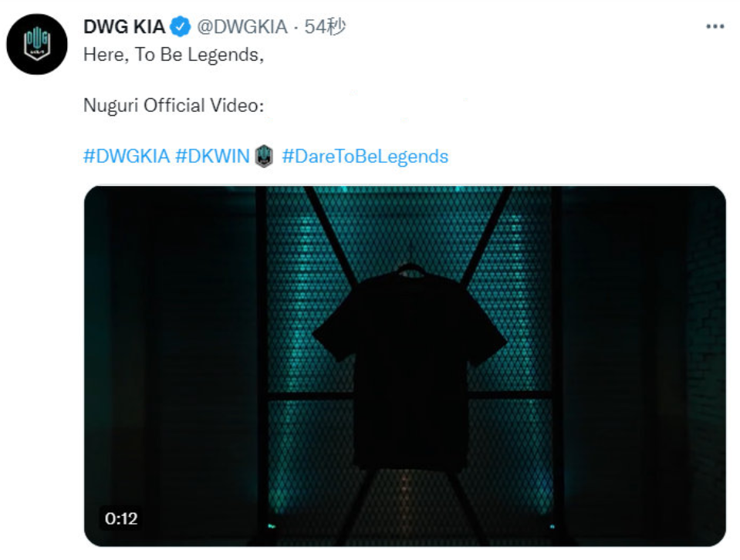This screenshot has height=560, width=740.
Task: Click the blue verified badge icon
Action: (180, 26)
